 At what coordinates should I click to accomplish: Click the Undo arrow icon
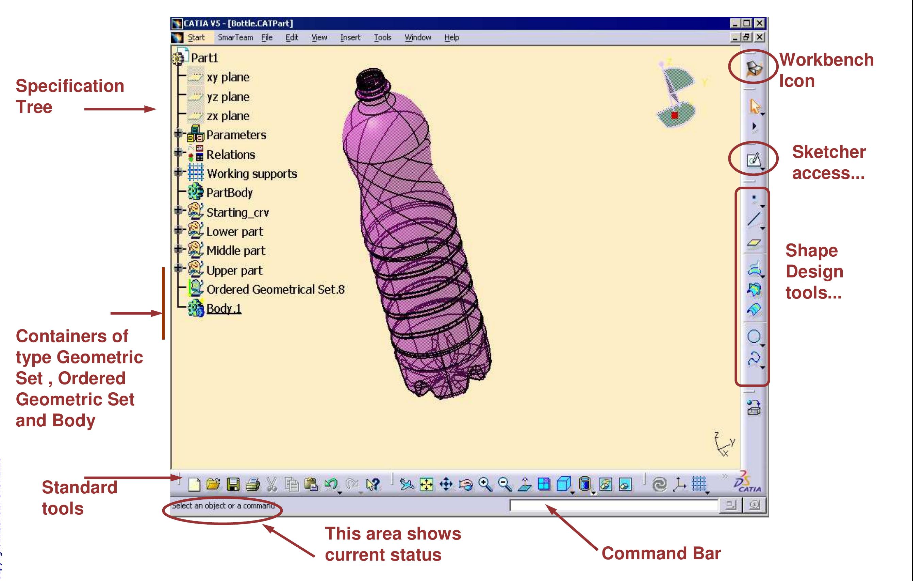331,484
